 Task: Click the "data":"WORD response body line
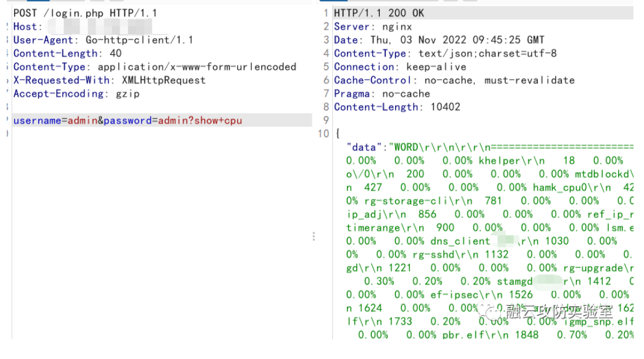click(490, 147)
